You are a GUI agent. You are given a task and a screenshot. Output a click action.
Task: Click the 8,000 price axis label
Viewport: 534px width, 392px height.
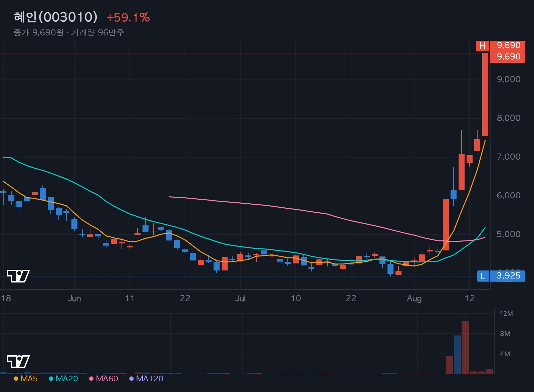pos(508,118)
